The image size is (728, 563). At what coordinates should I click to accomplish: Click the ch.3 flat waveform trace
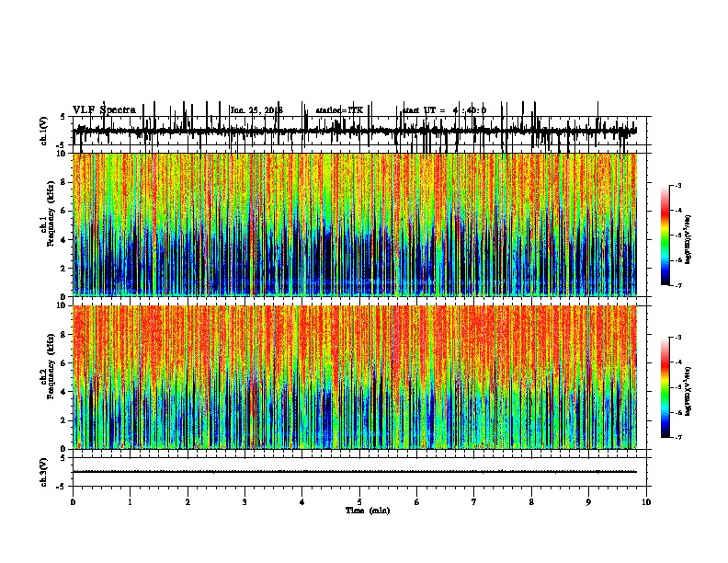[x=355, y=472]
